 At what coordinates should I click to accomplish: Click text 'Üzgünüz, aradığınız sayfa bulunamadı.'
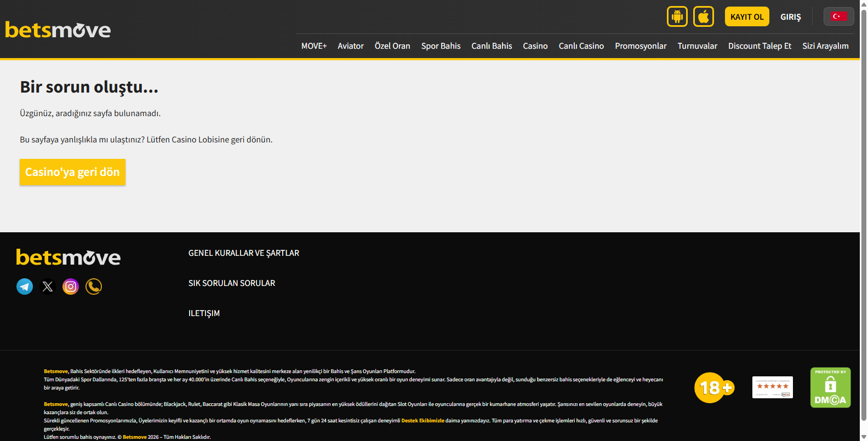click(90, 113)
